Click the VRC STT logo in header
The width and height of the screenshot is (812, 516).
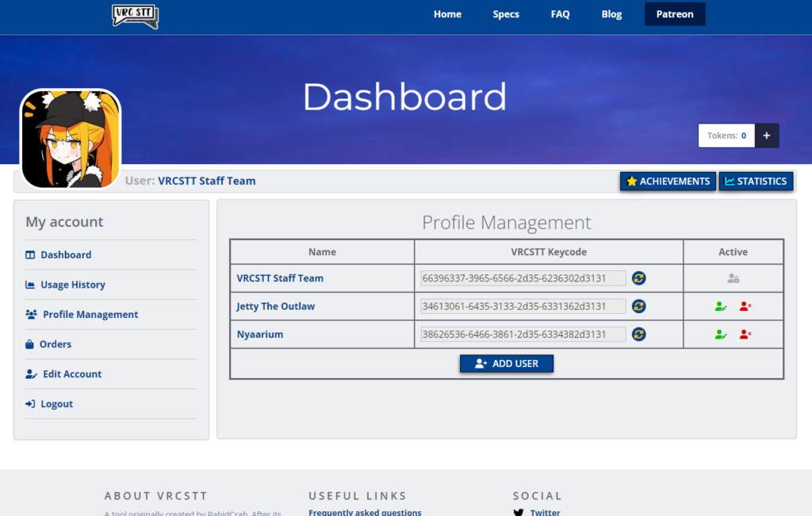coord(135,15)
